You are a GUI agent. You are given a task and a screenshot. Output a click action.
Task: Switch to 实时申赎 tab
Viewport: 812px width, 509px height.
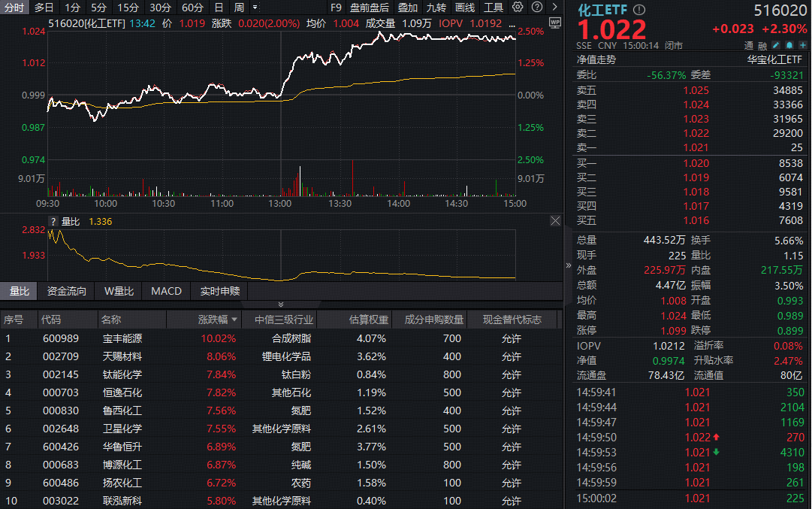click(220, 291)
